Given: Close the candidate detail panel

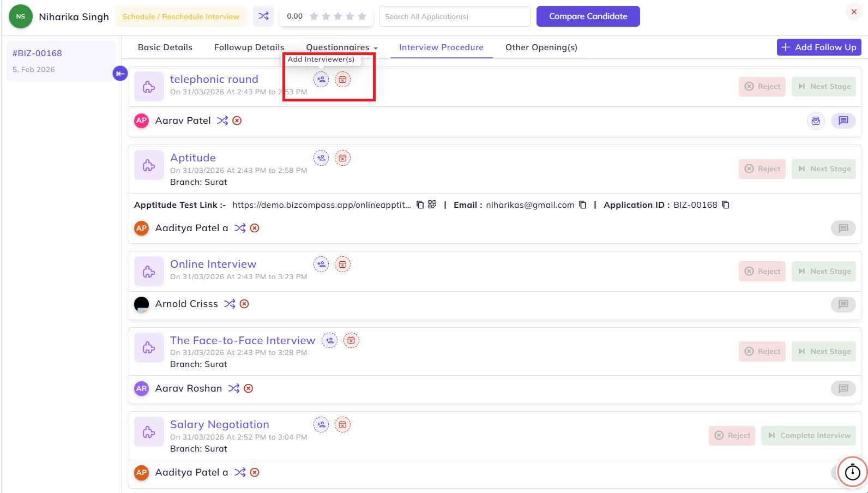Looking at the screenshot, I should (854, 12).
